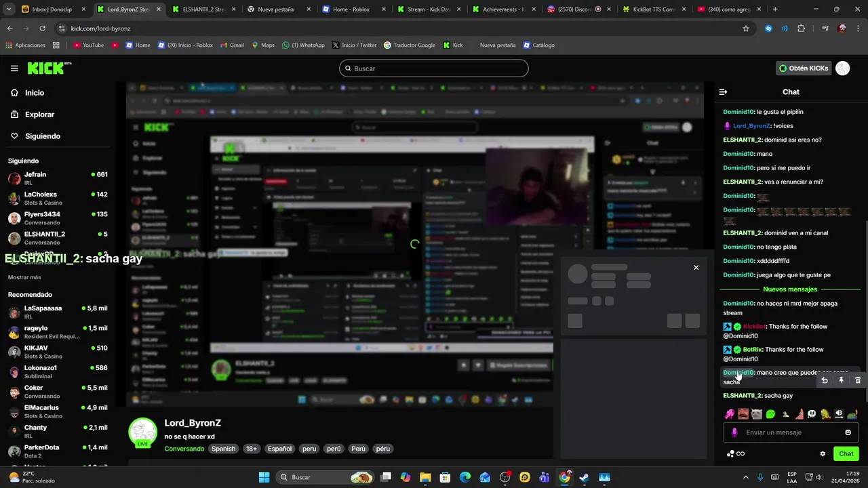
Task: Open File Explorer from the taskbar
Action: coord(425,477)
